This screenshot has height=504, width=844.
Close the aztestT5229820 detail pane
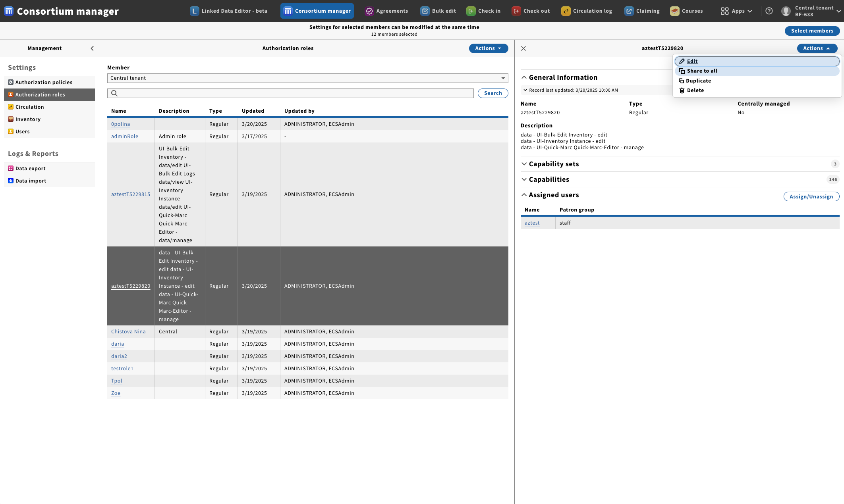pos(523,48)
